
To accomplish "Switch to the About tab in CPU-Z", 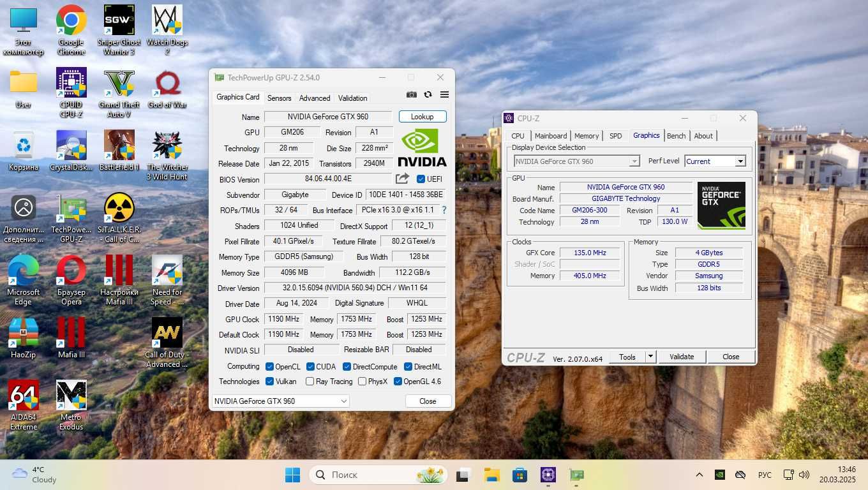I will 703,136.
